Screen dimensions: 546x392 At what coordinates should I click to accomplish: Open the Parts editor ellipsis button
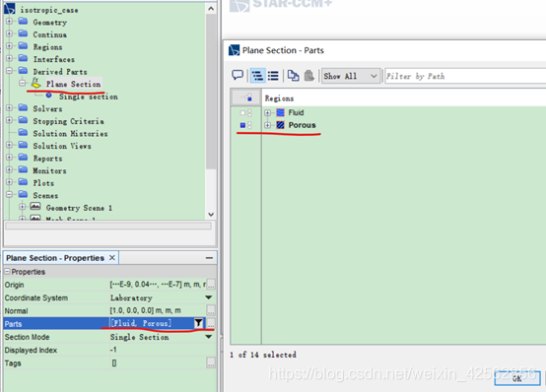[211, 323]
